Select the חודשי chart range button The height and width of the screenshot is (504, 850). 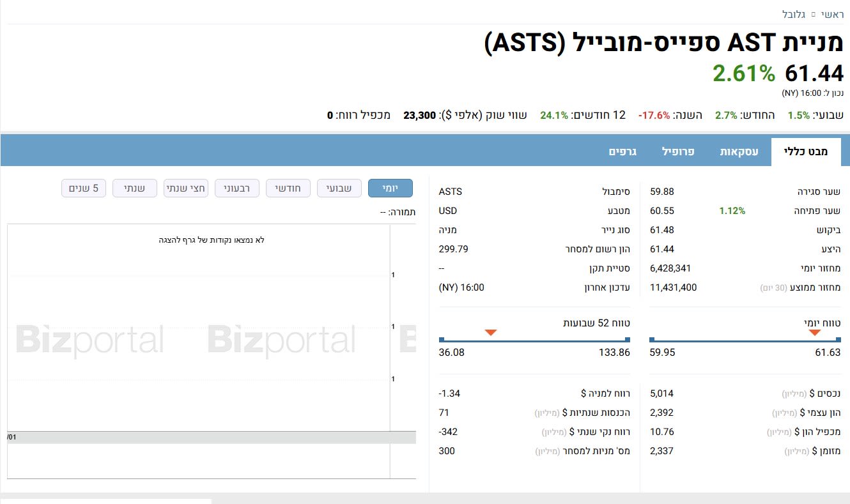click(x=288, y=188)
